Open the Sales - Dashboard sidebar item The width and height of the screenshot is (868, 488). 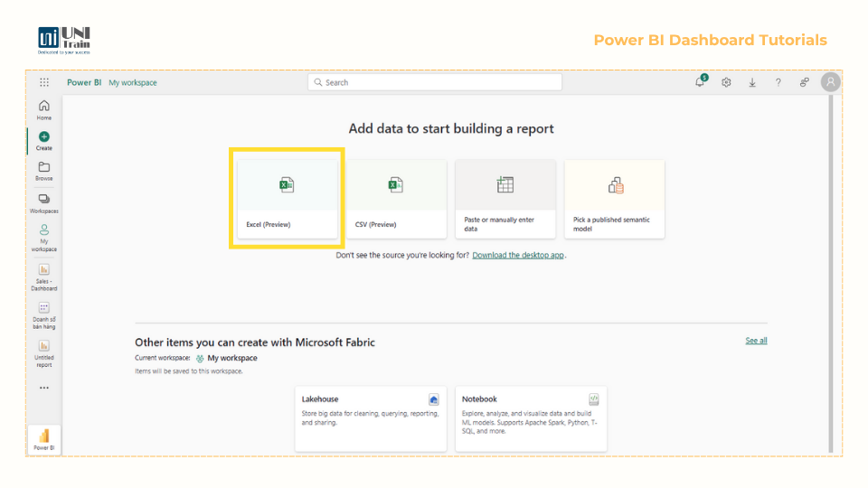[x=43, y=277]
